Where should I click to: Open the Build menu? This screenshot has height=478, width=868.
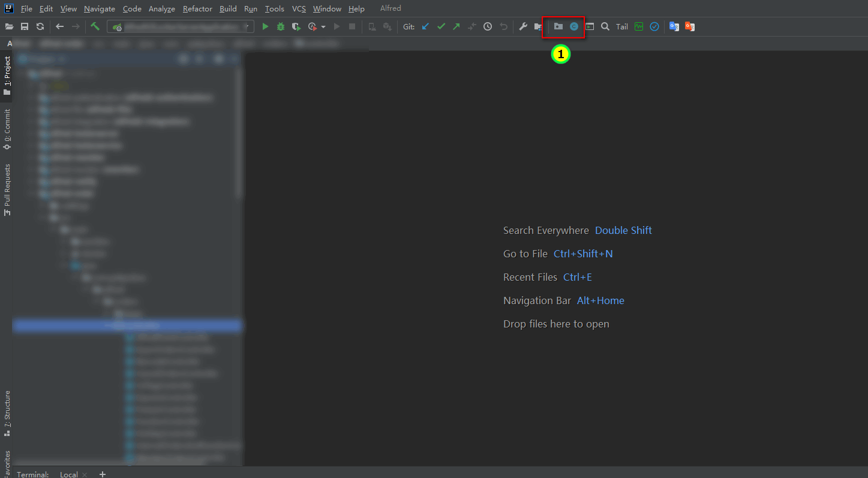[x=228, y=9]
